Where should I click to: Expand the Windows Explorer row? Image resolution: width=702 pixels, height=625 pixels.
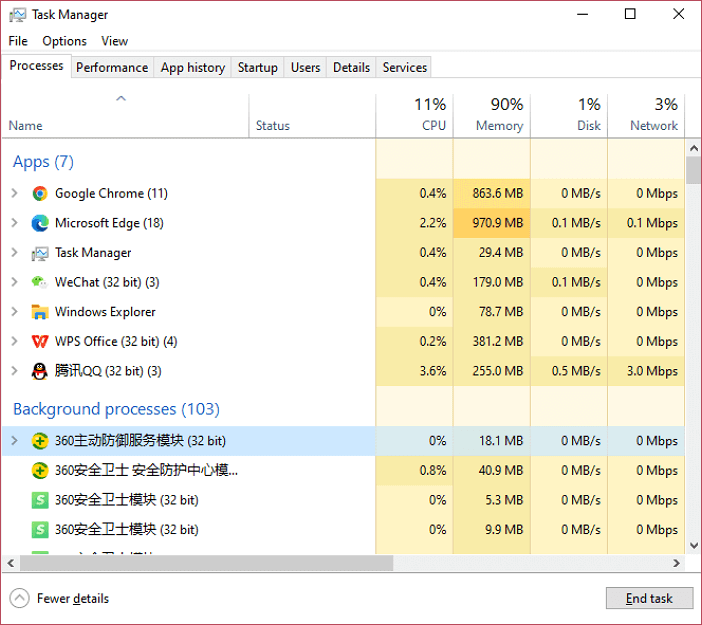click(14, 311)
